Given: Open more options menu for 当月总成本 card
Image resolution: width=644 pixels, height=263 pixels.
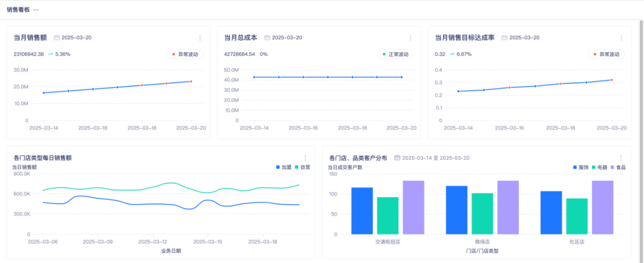Looking at the screenshot, I should point(410,38).
